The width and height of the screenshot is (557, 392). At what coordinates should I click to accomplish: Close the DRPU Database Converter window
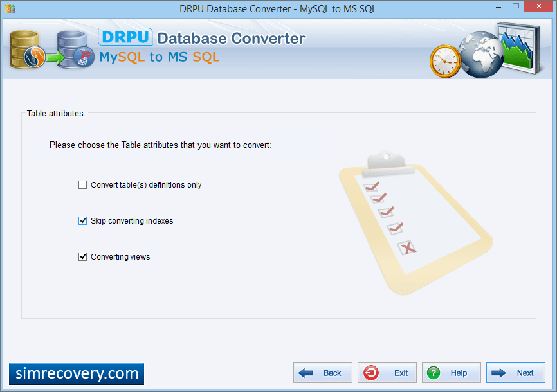[539, 6]
